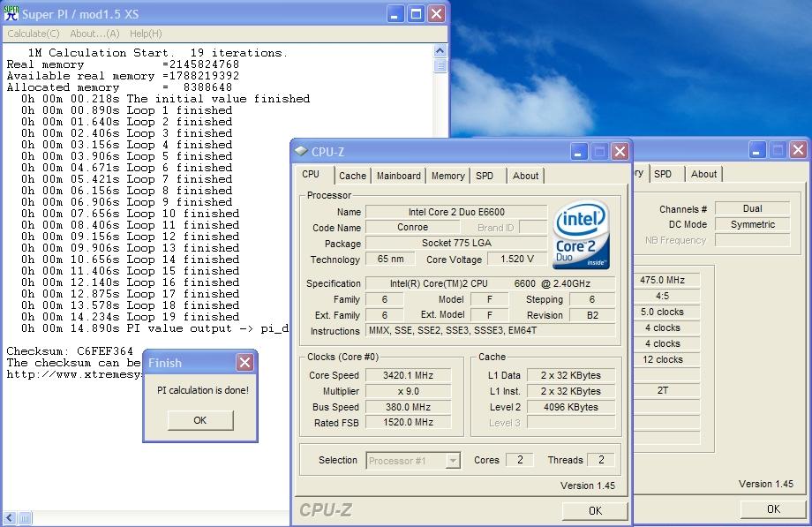Click the PI calculation is done message
Screen dimensions: 812x527
(x=203, y=390)
